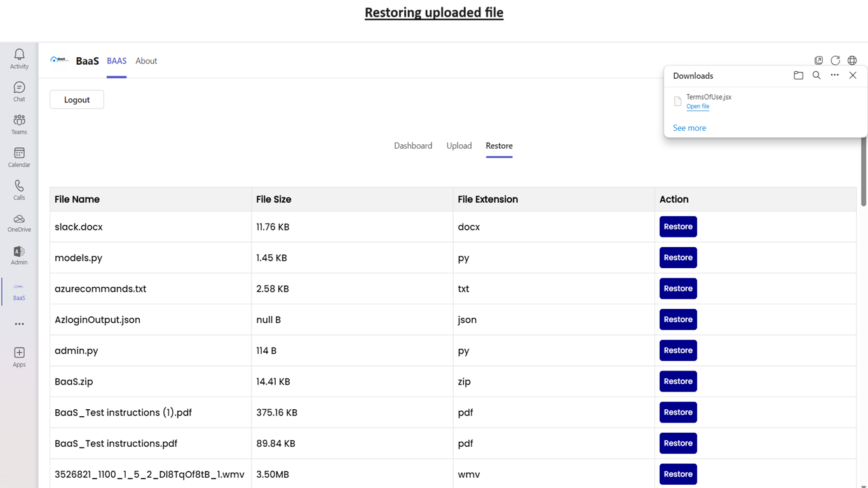Open the Calls phone icon

tap(19, 186)
